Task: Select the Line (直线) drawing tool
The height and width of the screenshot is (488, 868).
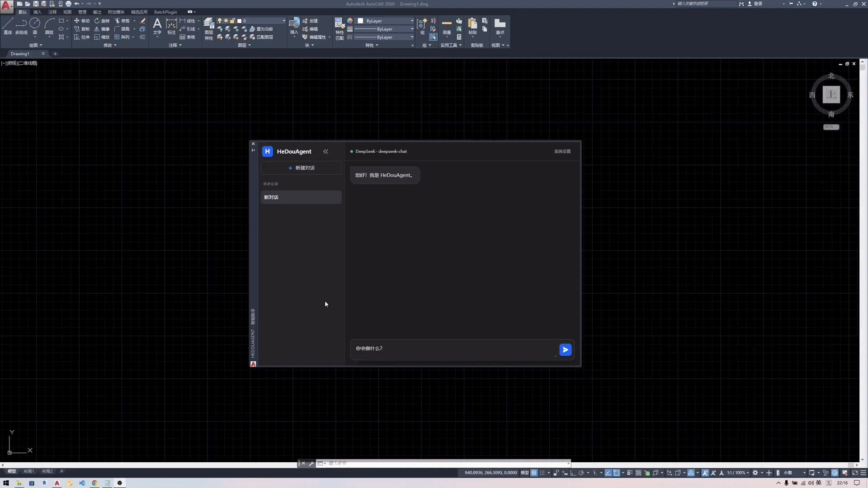Action: [x=8, y=26]
